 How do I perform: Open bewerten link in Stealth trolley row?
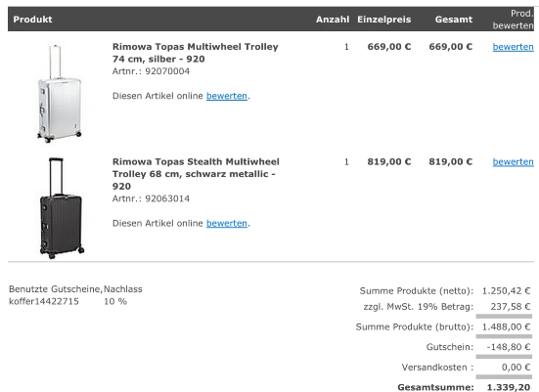pos(513,162)
